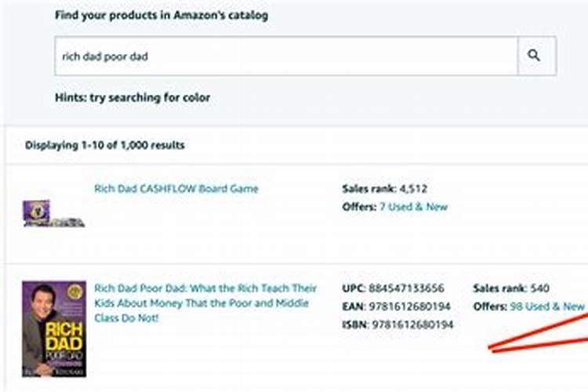
Task: Click the magnifying glass search icon
Action: tap(534, 56)
